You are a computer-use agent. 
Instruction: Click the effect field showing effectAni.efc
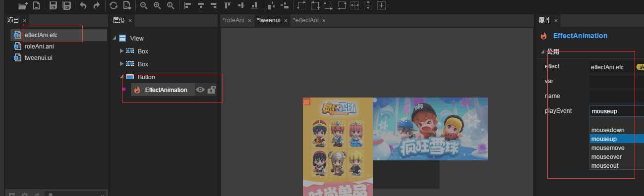612,67
